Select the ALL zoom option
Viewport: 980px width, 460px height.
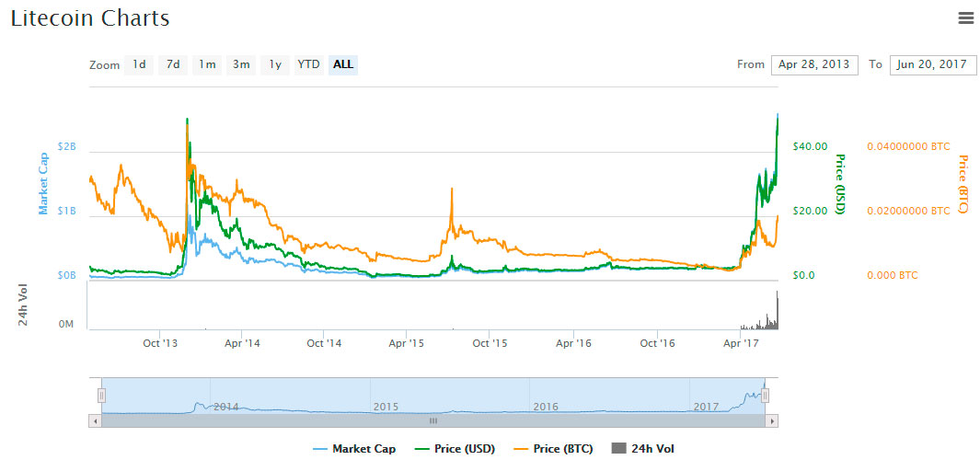343,64
